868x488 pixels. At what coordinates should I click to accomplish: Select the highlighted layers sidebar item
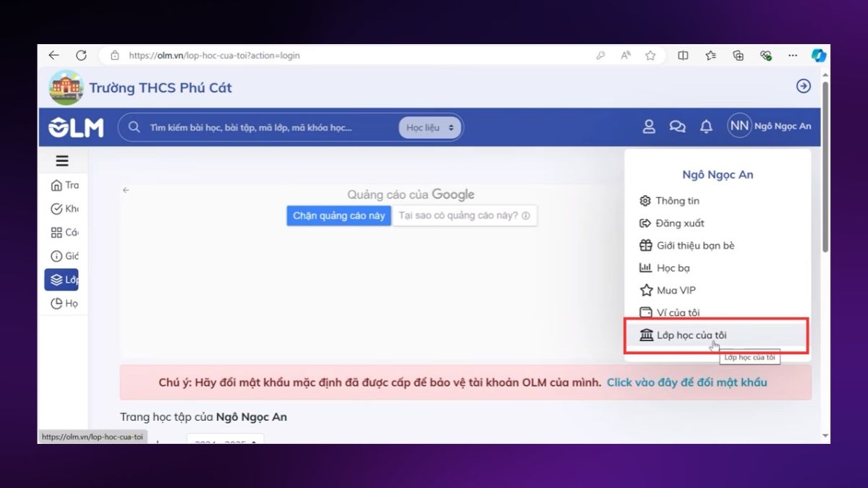[61, 280]
